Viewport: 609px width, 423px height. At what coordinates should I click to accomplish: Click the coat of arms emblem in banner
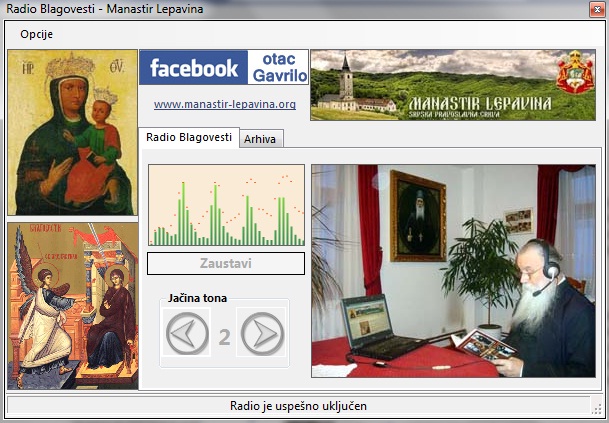(574, 74)
